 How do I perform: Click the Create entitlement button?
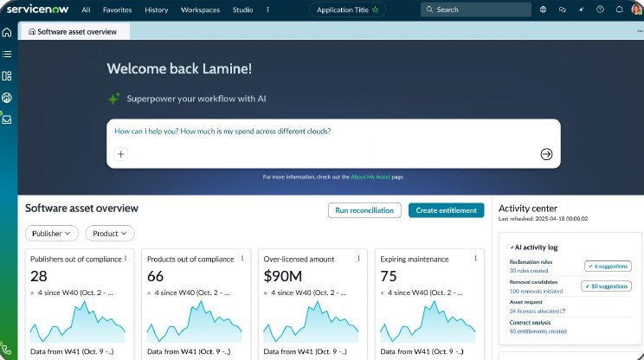(446, 210)
